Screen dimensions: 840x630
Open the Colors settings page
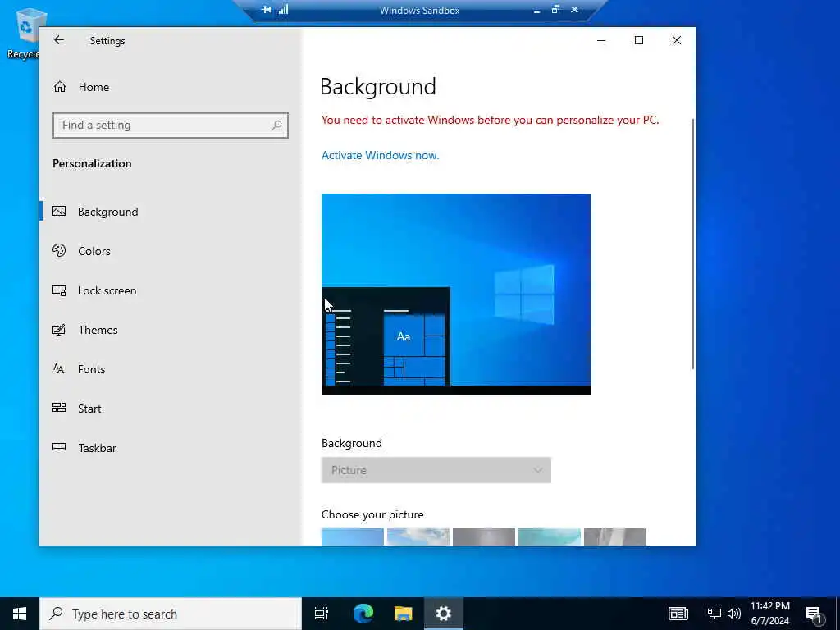coord(171,251)
